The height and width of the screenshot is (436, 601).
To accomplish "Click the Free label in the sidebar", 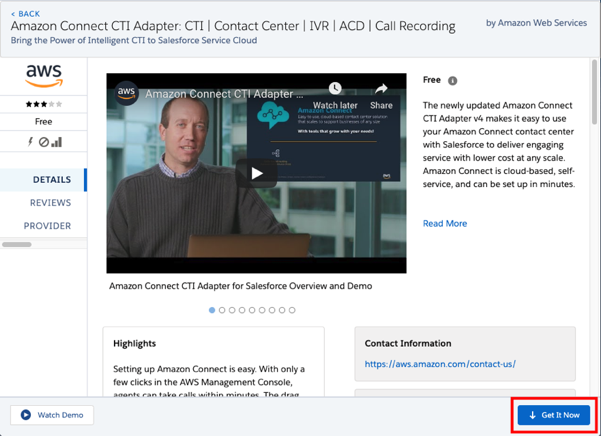I will coord(44,121).
